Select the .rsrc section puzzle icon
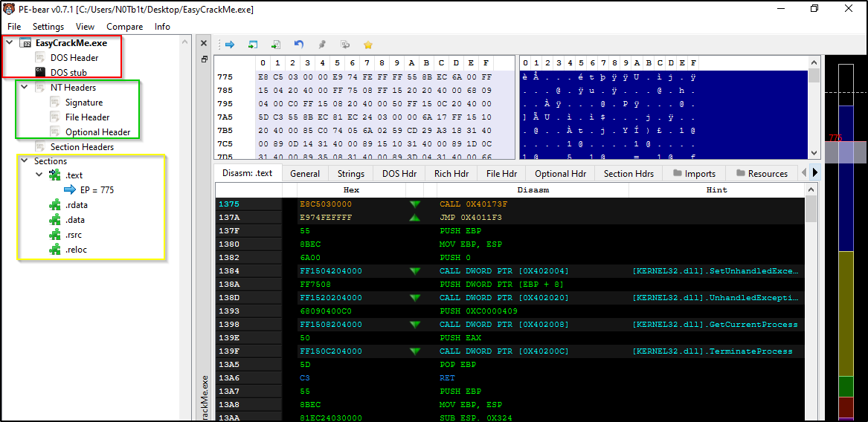Image resolution: width=868 pixels, height=422 pixels. [x=54, y=235]
